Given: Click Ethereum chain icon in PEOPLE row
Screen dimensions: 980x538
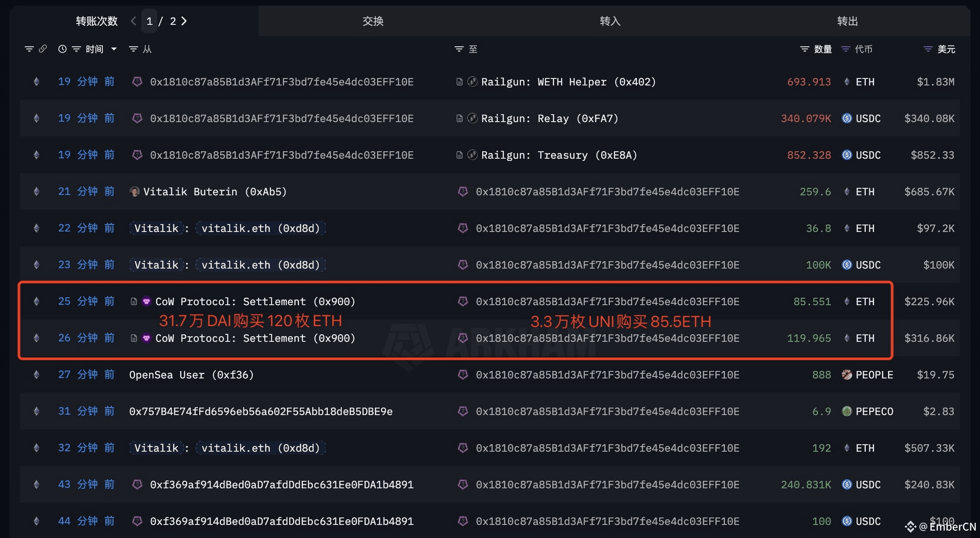Looking at the screenshot, I should (37, 375).
